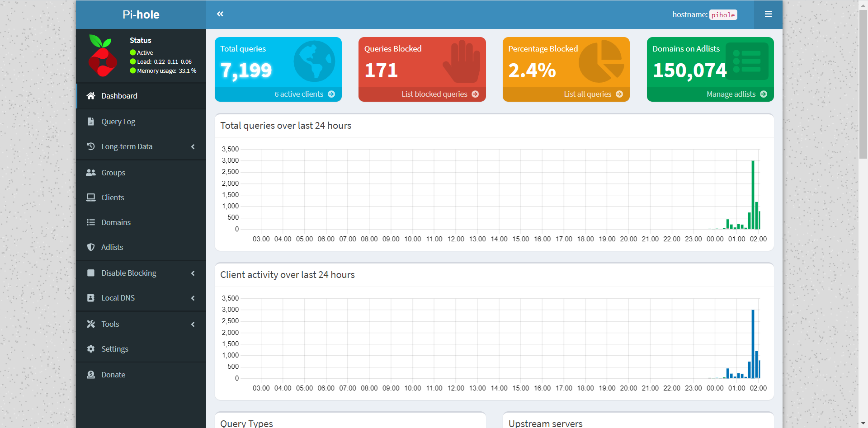Click the Query Types panel heading
The height and width of the screenshot is (428, 868).
247,423
